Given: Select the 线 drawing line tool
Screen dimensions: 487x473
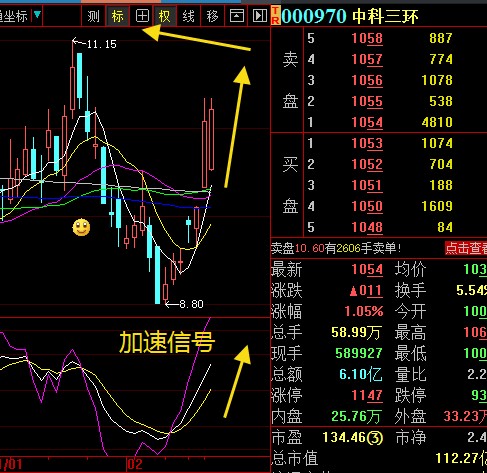Looking at the screenshot, I should (x=188, y=16).
